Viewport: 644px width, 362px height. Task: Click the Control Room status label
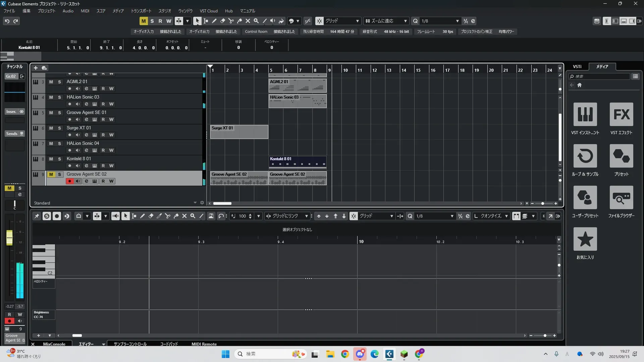click(x=256, y=32)
